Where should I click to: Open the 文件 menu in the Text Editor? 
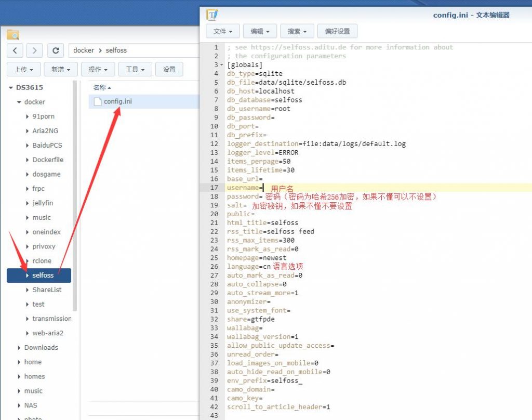click(x=222, y=31)
